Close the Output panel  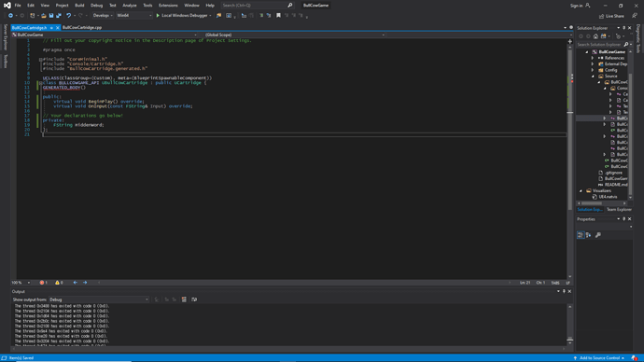[x=569, y=291]
